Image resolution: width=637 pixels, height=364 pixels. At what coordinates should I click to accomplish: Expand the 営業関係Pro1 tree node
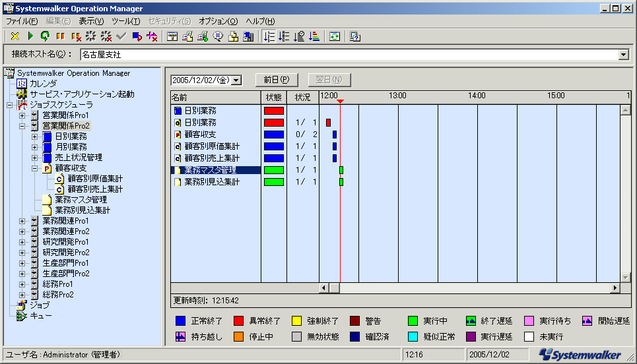click(x=22, y=115)
